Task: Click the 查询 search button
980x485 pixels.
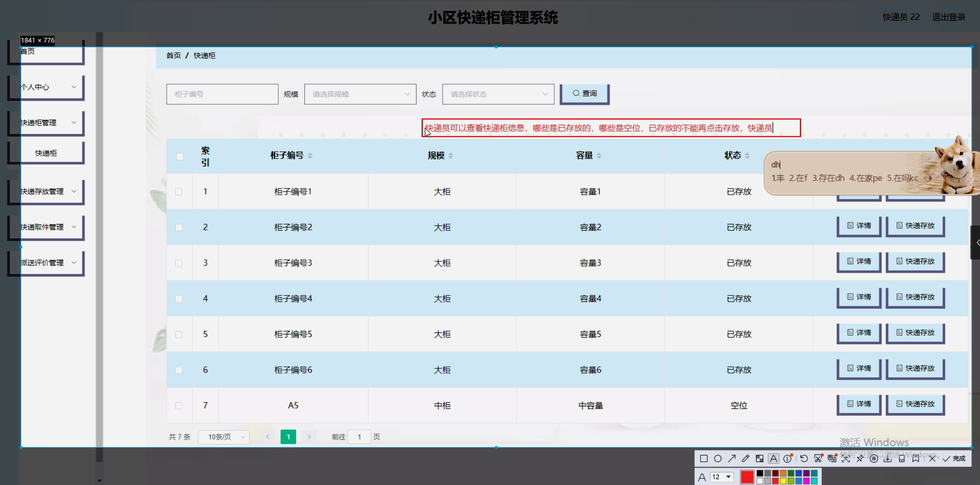Action: 584,94
